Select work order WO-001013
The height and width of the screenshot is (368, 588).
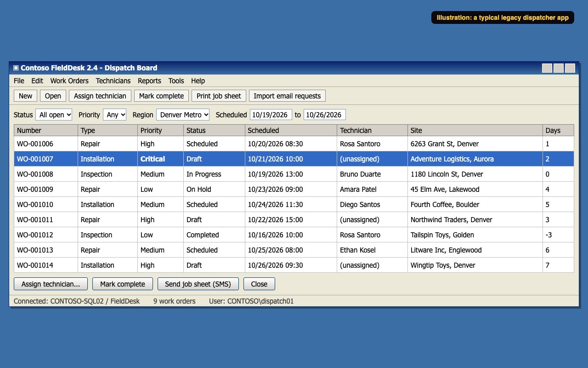[294, 250]
